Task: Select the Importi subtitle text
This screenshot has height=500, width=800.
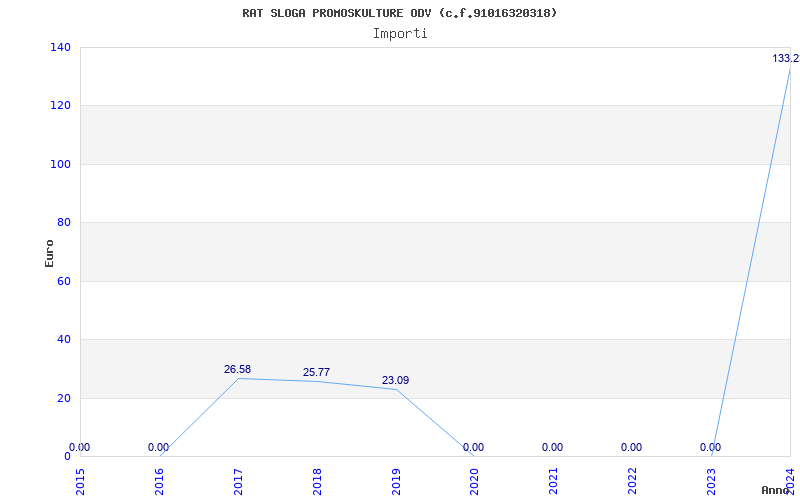Action: 400,34
